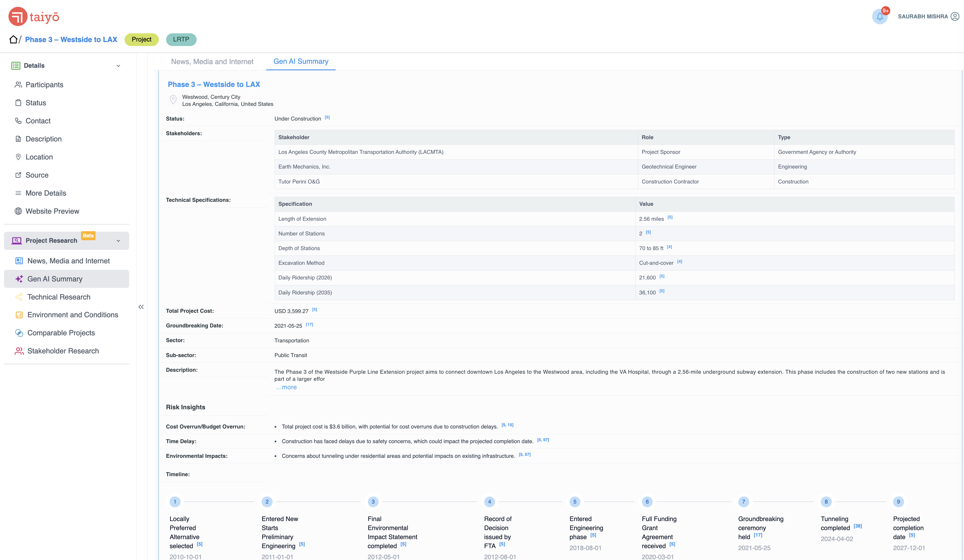Image resolution: width=964 pixels, height=560 pixels.
Task: Open Technical Research in sidebar
Action: click(58, 297)
